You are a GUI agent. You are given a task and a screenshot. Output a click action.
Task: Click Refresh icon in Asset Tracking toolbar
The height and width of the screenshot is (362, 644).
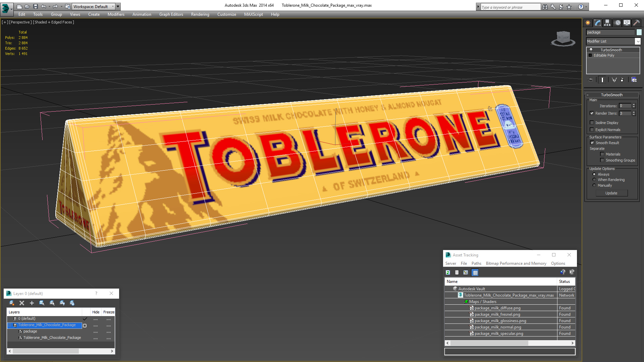(x=448, y=273)
